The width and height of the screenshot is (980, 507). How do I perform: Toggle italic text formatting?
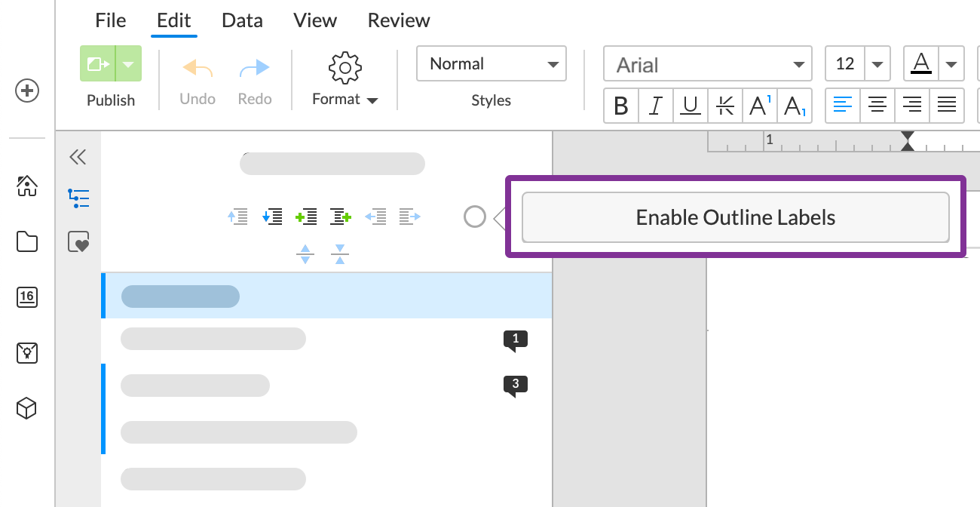pyautogui.click(x=656, y=106)
